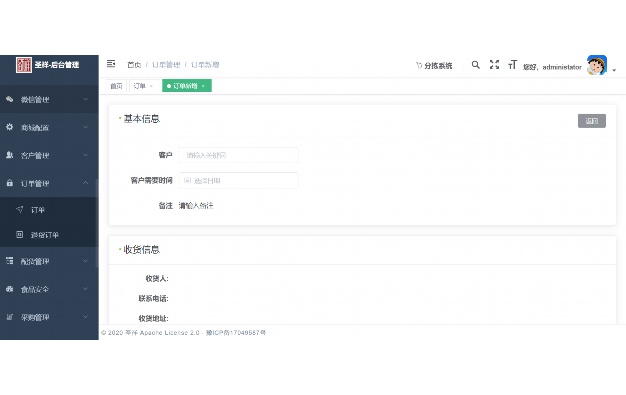Click 订单管理 in the breadcrumb
The height and width of the screenshot is (395, 626).
coord(166,65)
